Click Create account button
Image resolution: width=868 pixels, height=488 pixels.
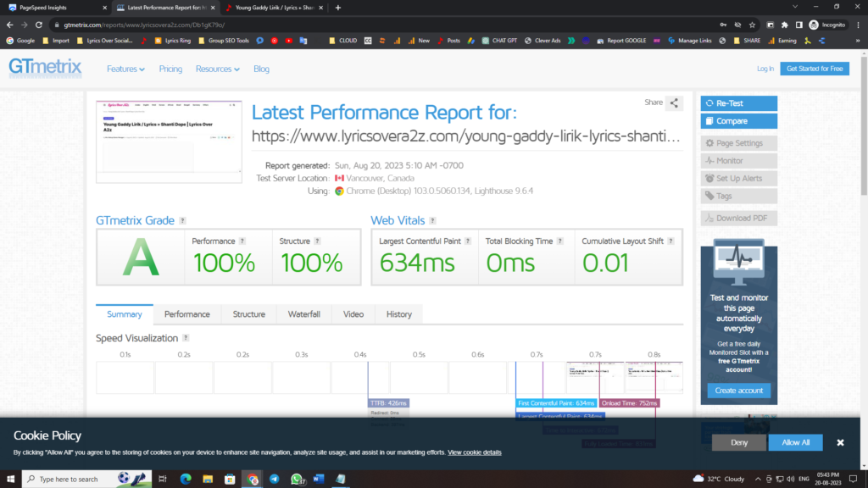tap(739, 391)
